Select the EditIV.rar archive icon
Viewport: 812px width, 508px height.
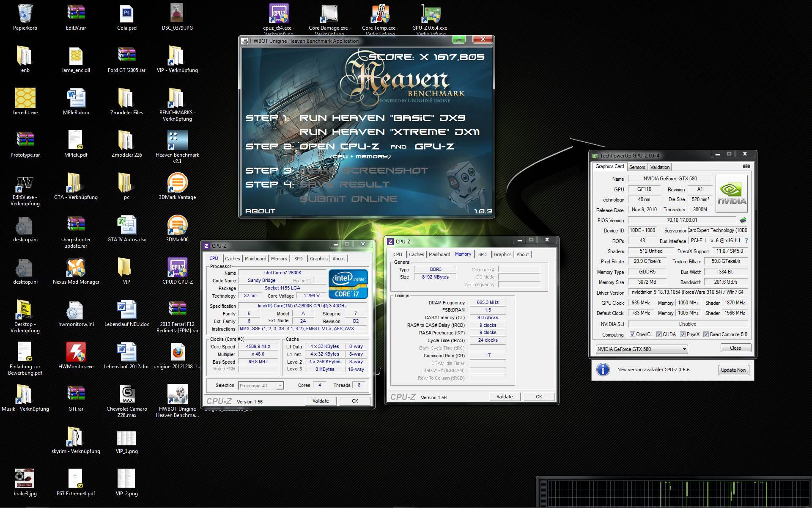[76, 14]
